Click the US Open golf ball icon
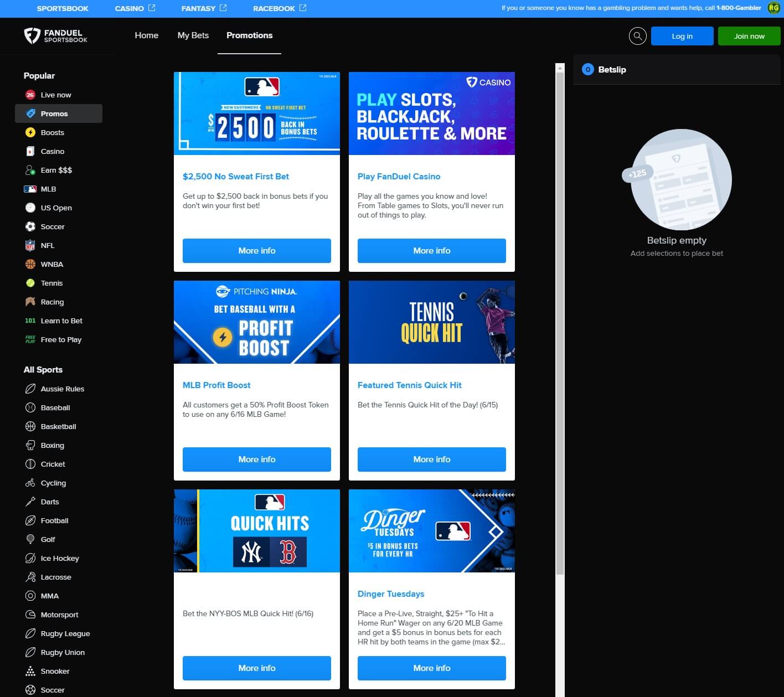The width and height of the screenshot is (784, 697). (x=30, y=208)
